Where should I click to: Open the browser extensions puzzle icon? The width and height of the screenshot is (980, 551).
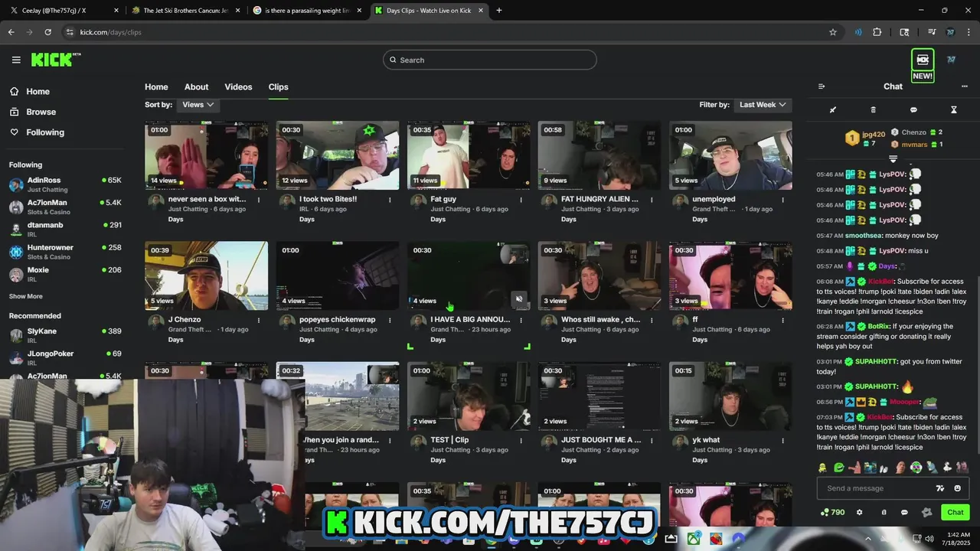pyautogui.click(x=877, y=32)
